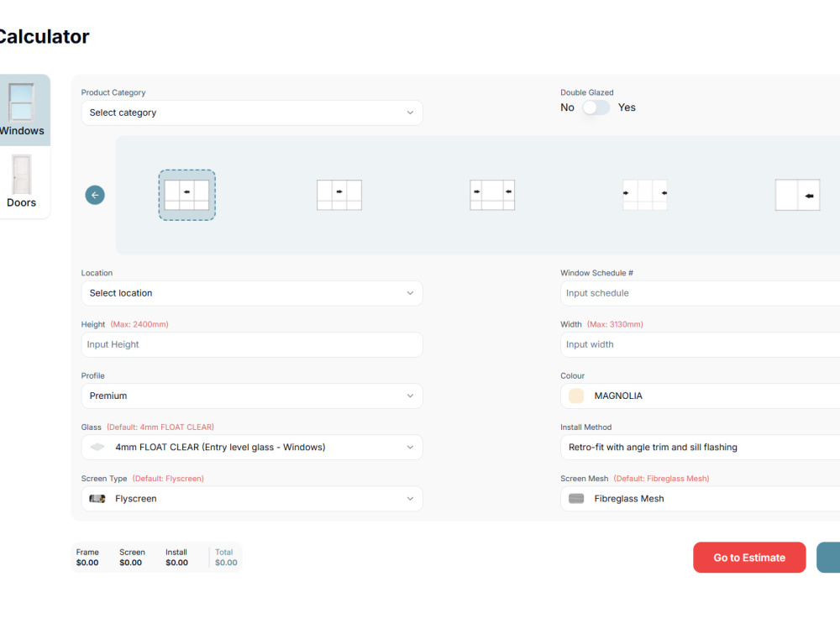
Task: Click the Doors icon image in sidebar
Action: (22, 175)
